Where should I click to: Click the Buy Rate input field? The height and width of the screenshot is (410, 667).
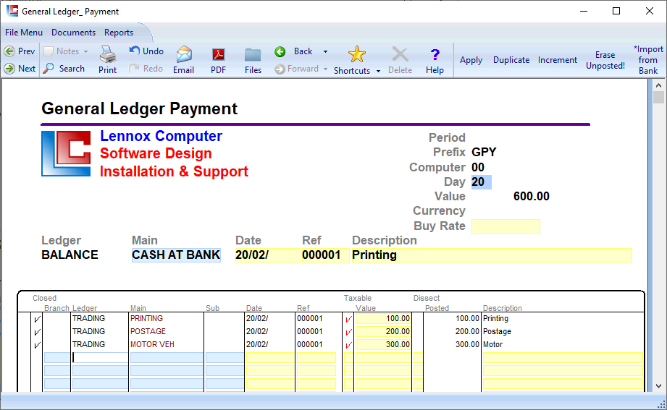505,226
